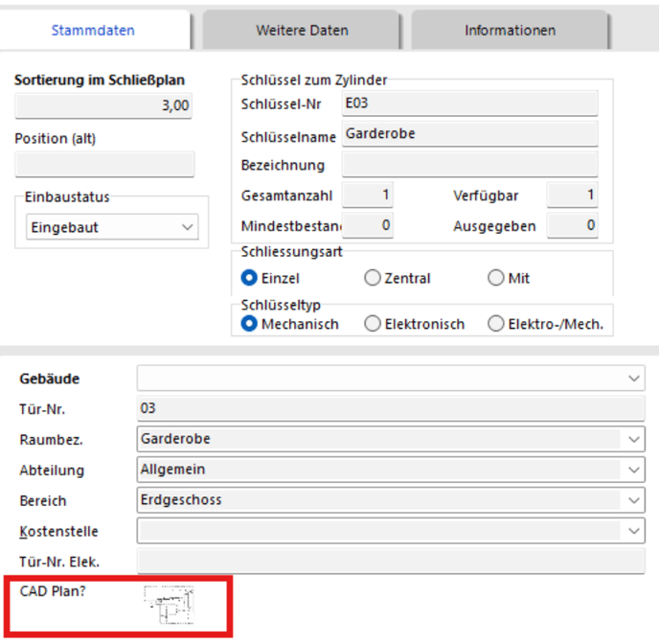Open the Informationen tab
The width and height of the screenshot is (659, 644).
[x=510, y=31]
